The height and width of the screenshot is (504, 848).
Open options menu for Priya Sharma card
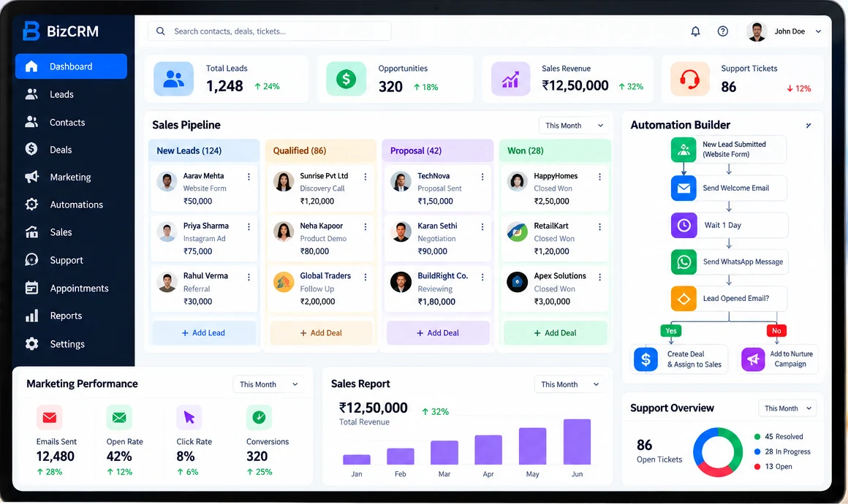(x=249, y=227)
